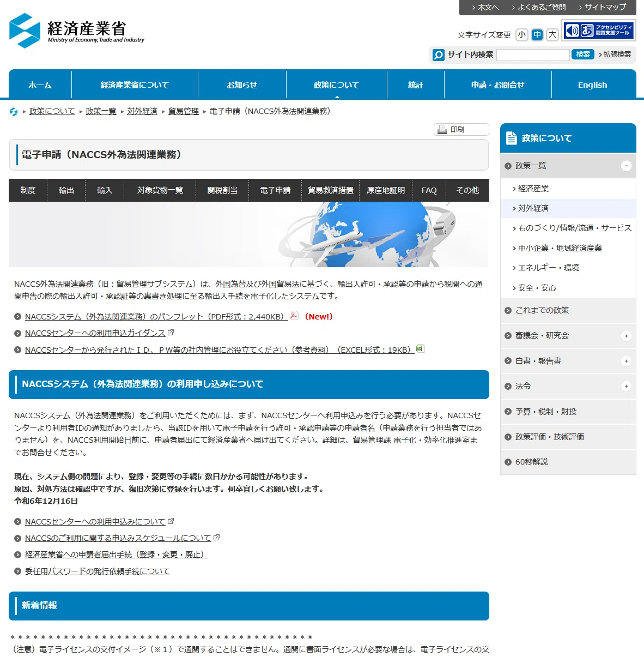Select the その他 submenu tab
The width and height of the screenshot is (644, 657).
coord(467,190)
